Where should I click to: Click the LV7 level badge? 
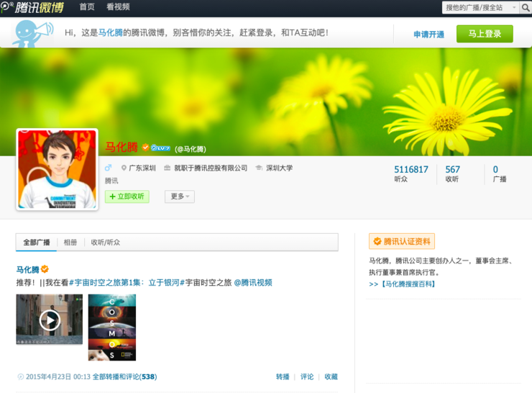pyautogui.click(x=160, y=148)
